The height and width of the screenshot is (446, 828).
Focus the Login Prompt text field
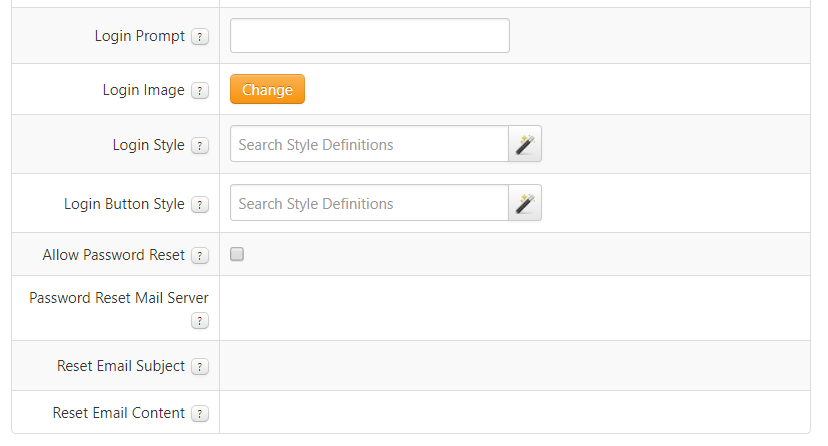click(370, 35)
